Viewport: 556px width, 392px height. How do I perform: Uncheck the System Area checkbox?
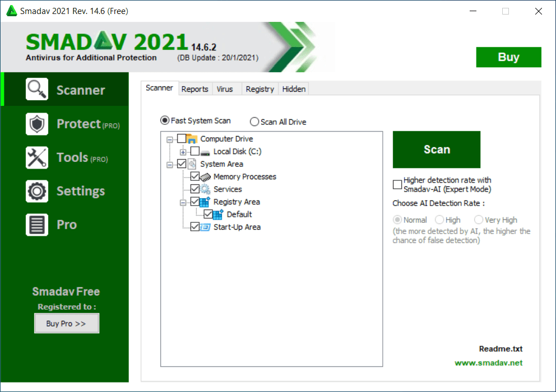click(x=182, y=164)
